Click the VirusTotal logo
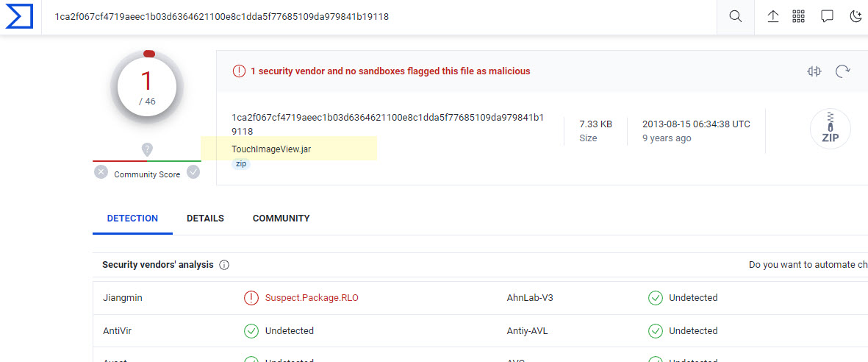This screenshot has height=362, width=868. pyautogui.click(x=19, y=16)
